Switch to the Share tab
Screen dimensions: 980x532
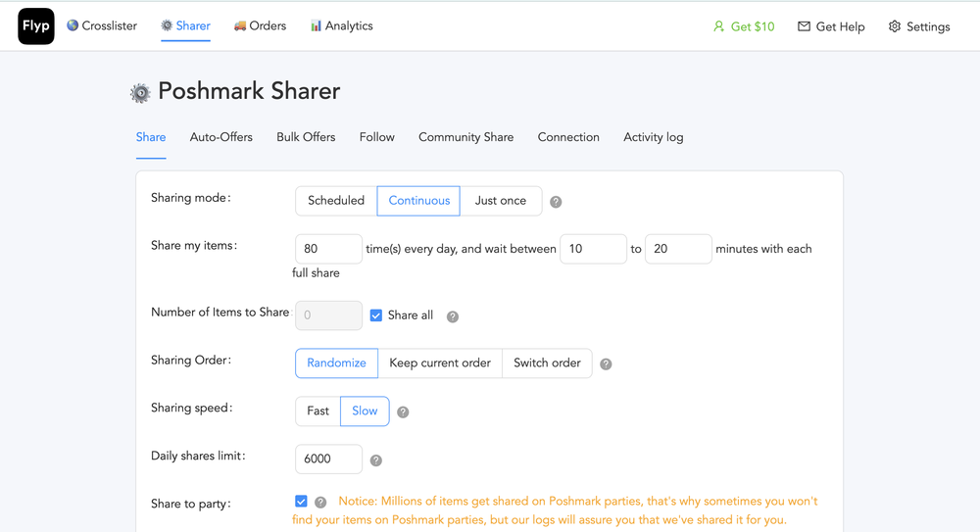click(151, 137)
